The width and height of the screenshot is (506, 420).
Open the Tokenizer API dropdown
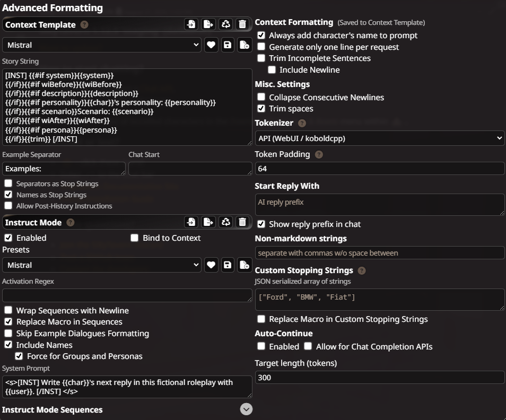pyautogui.click(x=380, y=138)
